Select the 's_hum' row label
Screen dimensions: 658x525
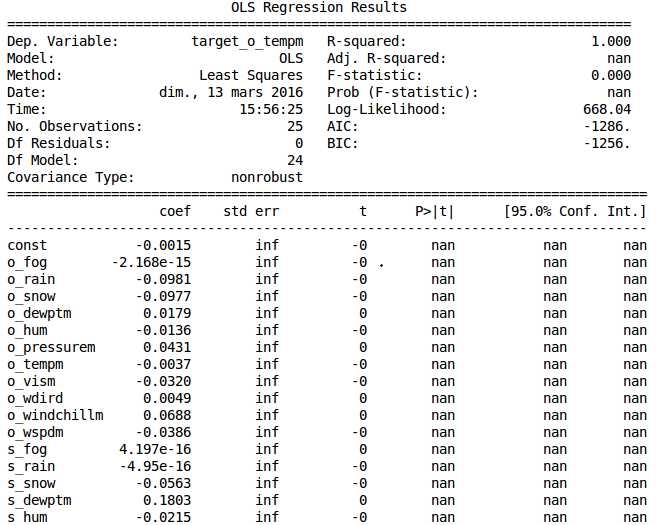click(x=27, y=518)
